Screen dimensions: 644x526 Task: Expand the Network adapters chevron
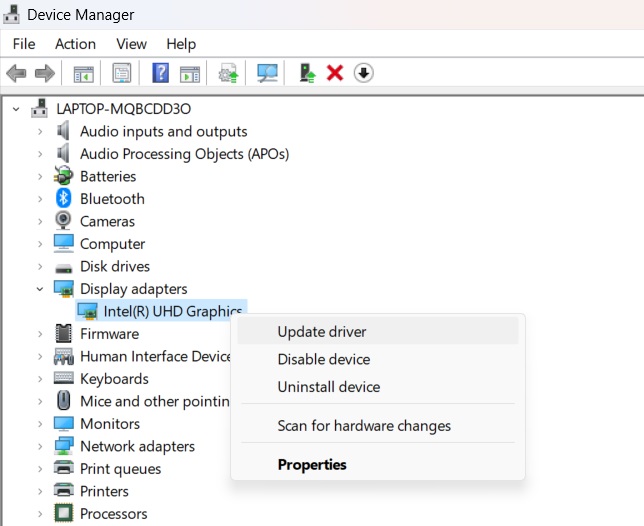(x=40, y=446)
